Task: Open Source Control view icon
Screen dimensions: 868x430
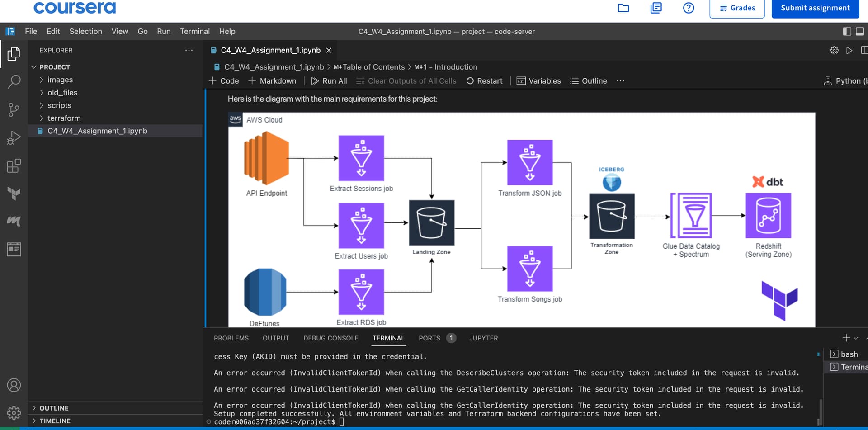Action: click(x=14, y=110)
